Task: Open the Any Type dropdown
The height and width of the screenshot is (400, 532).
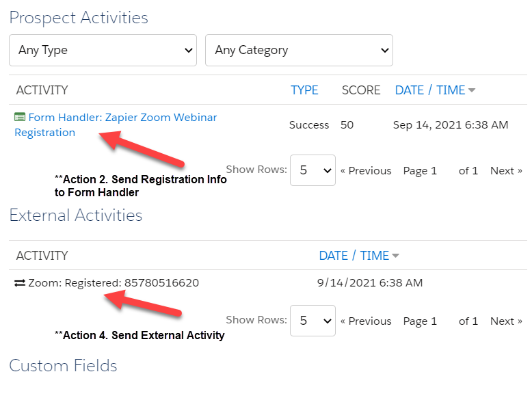Action: (x=103, y=51)
